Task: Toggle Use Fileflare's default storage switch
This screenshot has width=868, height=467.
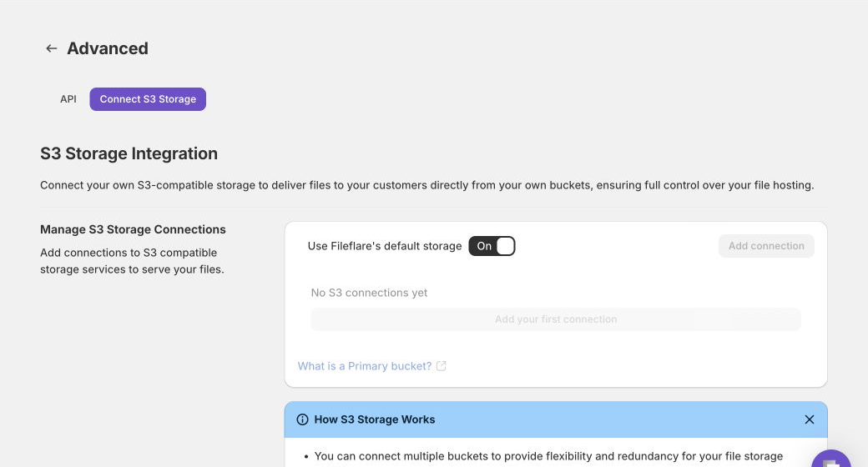Action: [492, 246]
